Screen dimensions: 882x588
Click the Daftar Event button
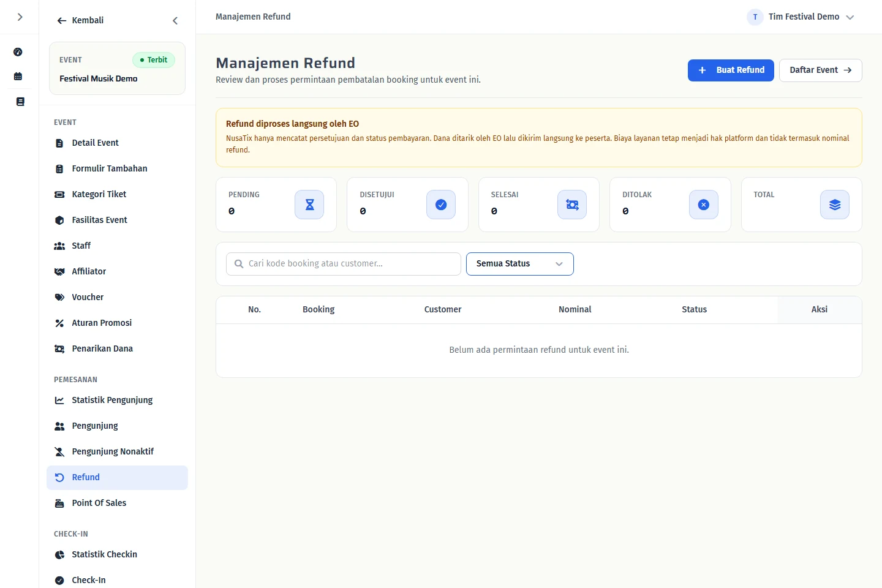point(820,70)
